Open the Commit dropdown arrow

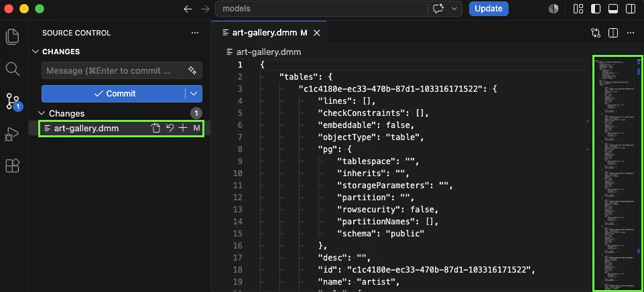(194, 94)
